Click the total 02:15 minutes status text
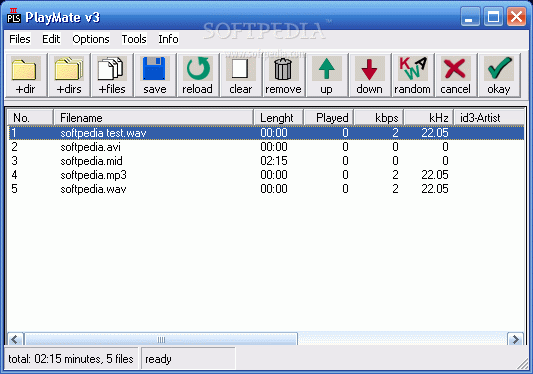Viewport: 533px width, 374px height. pyautogui.click(x=71, y=359)
